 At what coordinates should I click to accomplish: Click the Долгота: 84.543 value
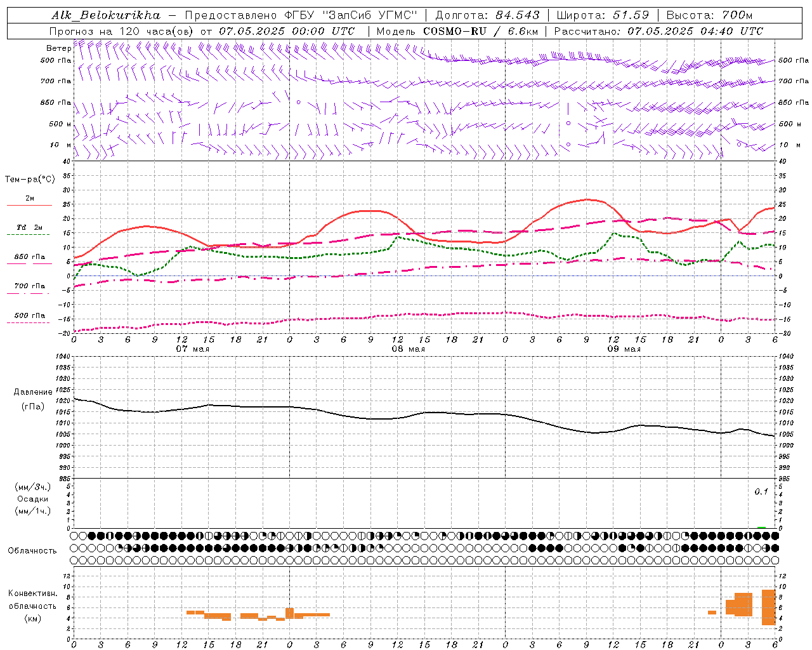tap(487, 15)
